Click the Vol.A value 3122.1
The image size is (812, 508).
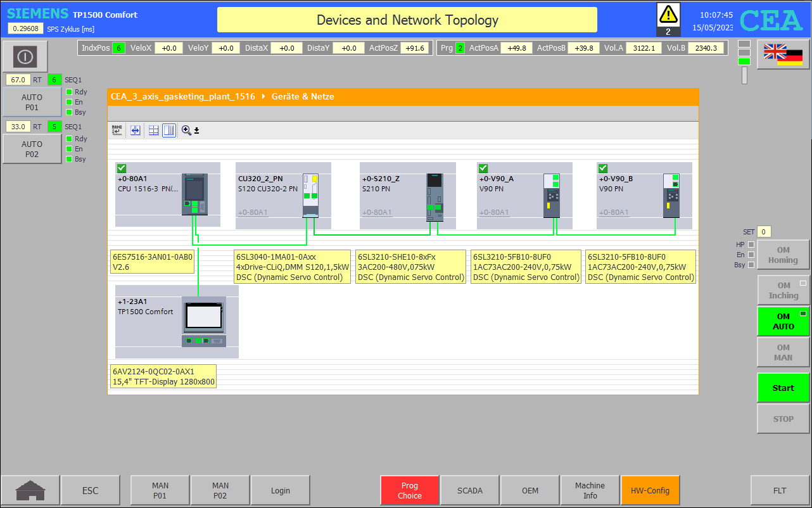[644, 48]
